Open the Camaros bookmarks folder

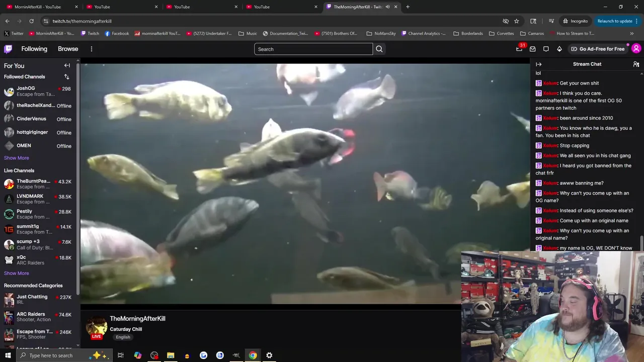(532, 33)
